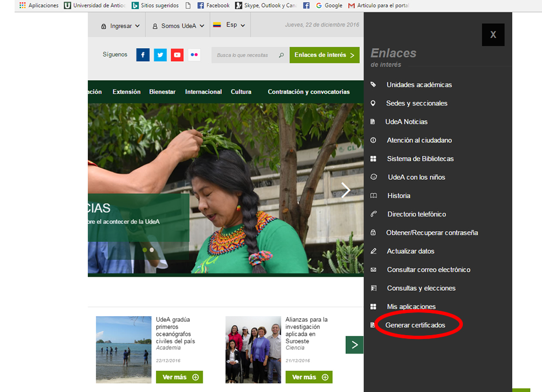The height and width of the screenshot is (392, 542).
Task: Close the Enlaces de interés panel
Action: pos(493,35)
